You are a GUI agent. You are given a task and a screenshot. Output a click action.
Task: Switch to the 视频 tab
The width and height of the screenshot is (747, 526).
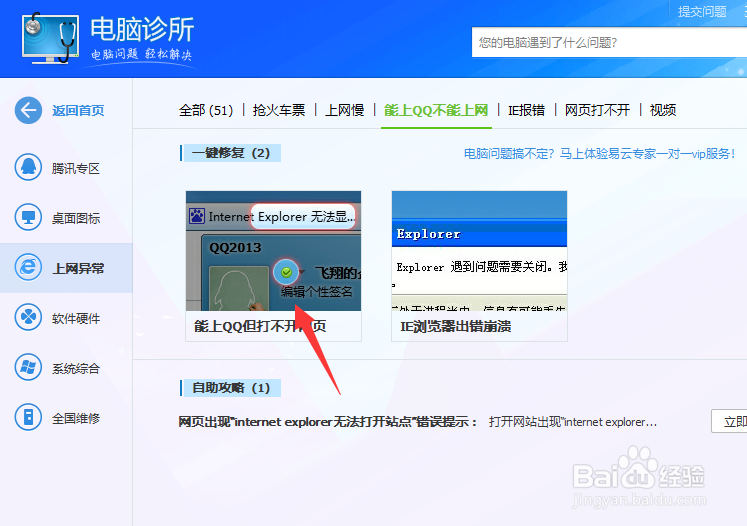663,111
